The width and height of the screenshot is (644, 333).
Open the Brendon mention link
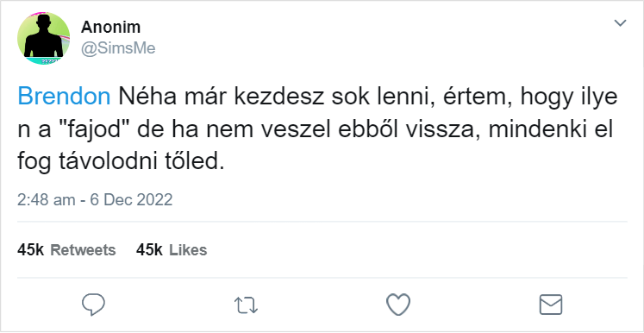64,97
